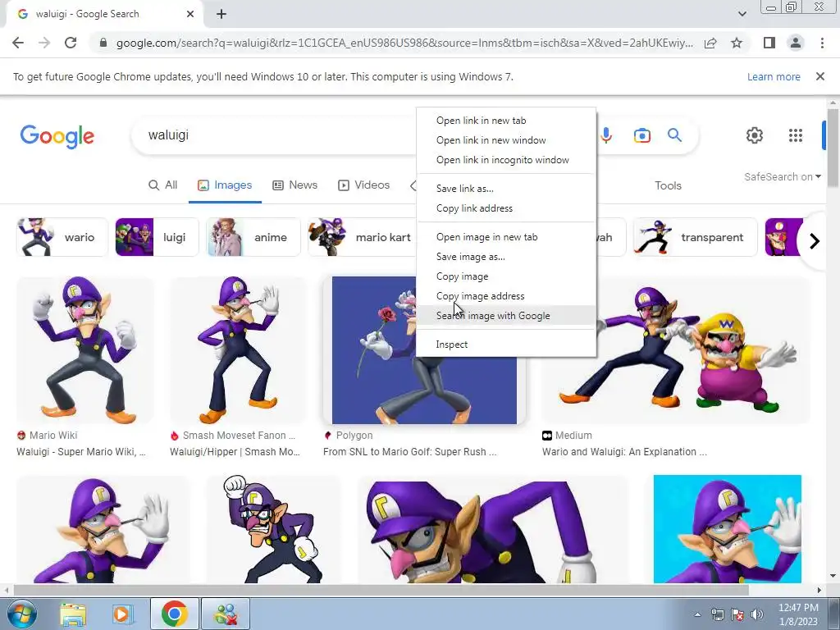Open the Google apps grid

[x=796, y=135]
